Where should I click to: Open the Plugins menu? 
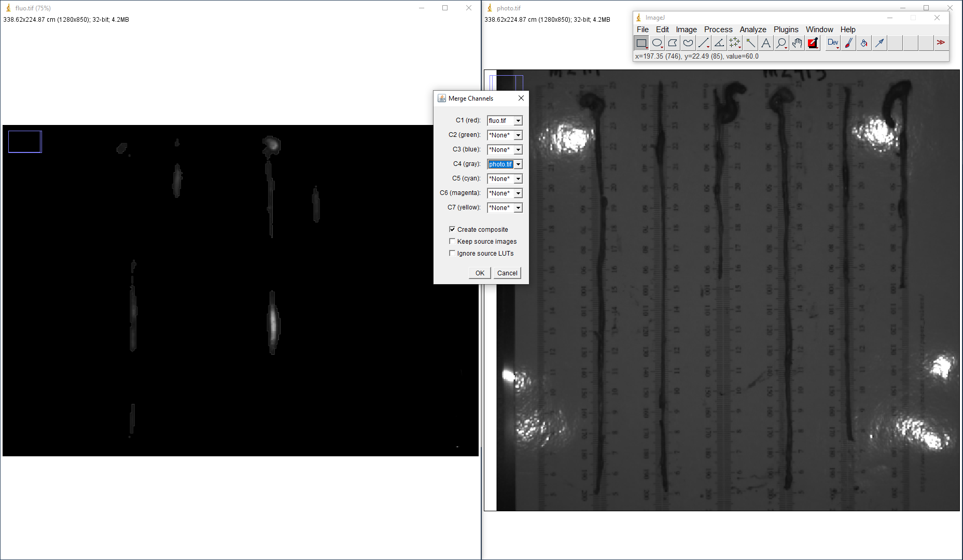pos(786,30)
